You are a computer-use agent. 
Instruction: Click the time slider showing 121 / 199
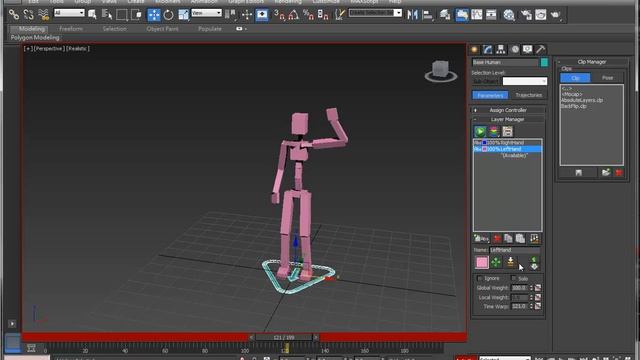(x=284, y=338)
